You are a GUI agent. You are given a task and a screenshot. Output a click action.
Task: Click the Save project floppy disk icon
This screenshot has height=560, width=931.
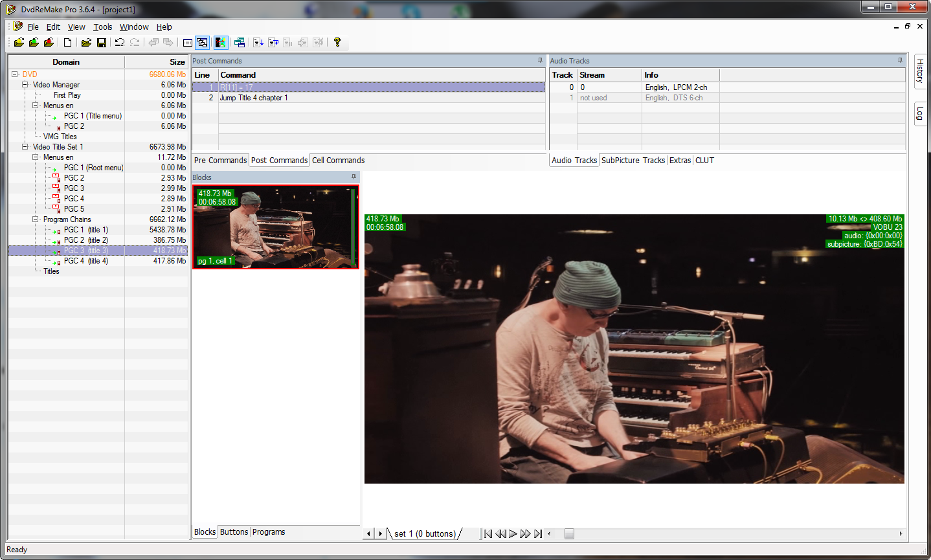[102, 43]
